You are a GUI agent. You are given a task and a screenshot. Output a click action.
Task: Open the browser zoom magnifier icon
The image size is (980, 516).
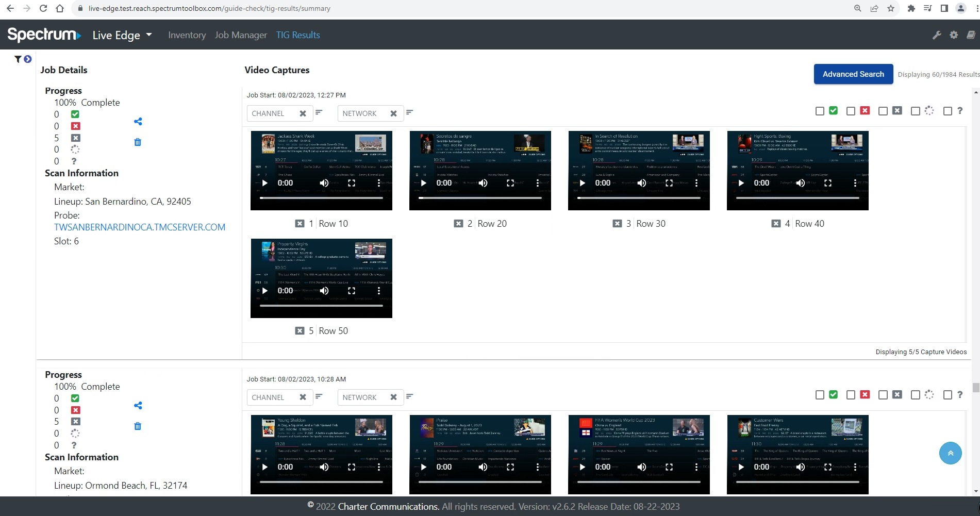858,8
